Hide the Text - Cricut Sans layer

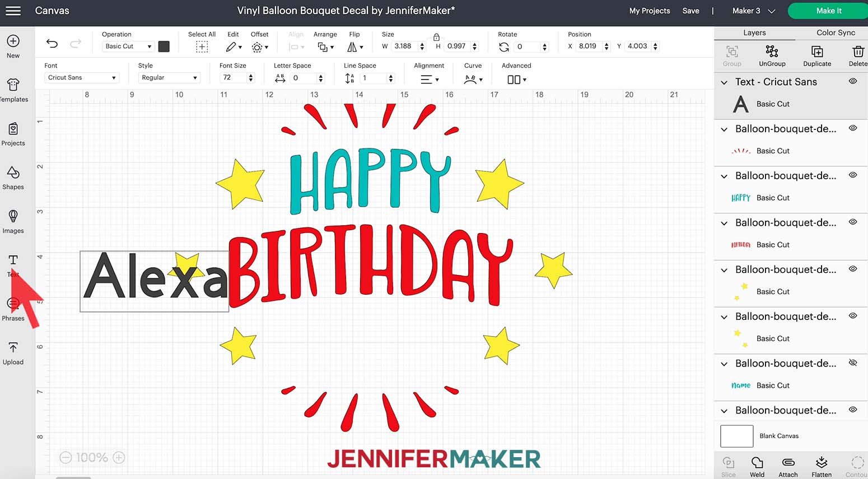pyautogui.click(x=853, y=81)
